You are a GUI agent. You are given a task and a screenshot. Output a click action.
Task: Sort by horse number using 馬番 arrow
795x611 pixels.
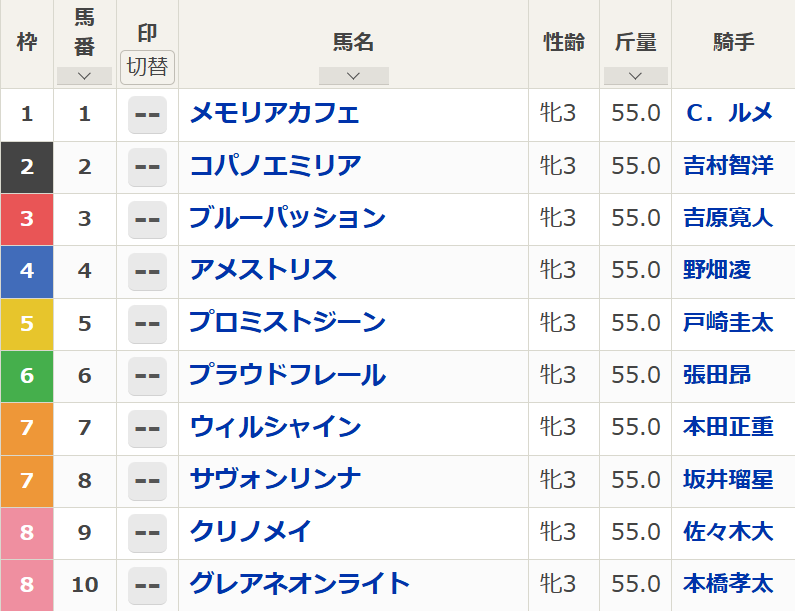(84, 76)
